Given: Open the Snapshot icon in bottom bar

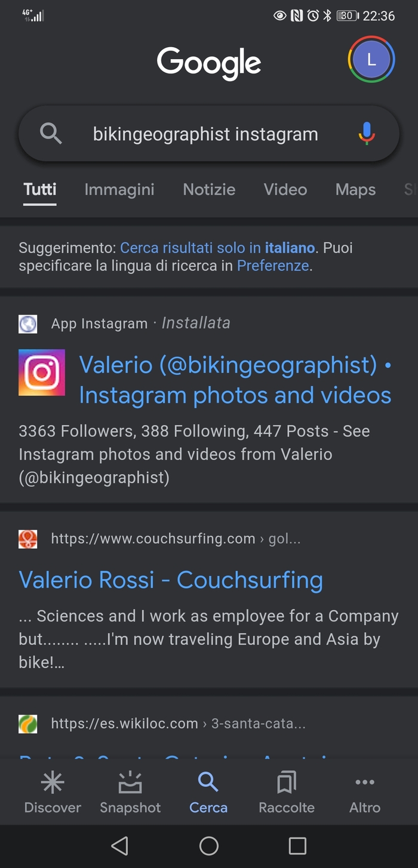Looking at the screenshot, I should click(x=130, y=783).
